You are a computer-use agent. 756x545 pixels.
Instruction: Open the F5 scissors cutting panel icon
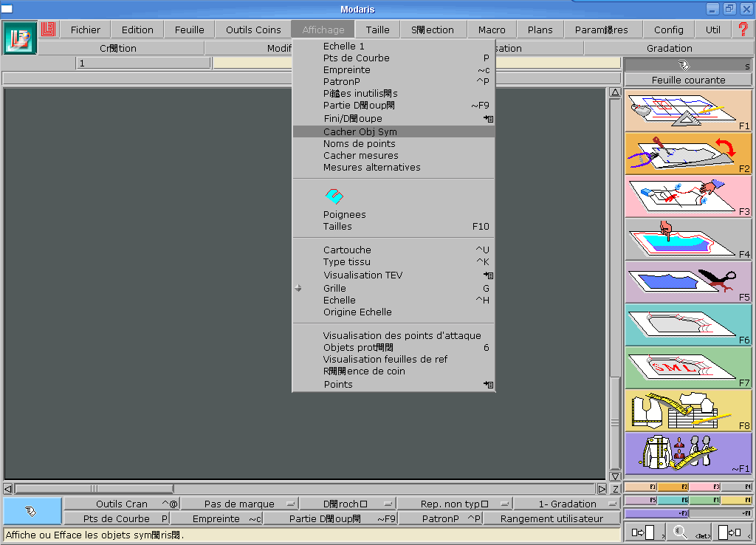coord(688,282)
